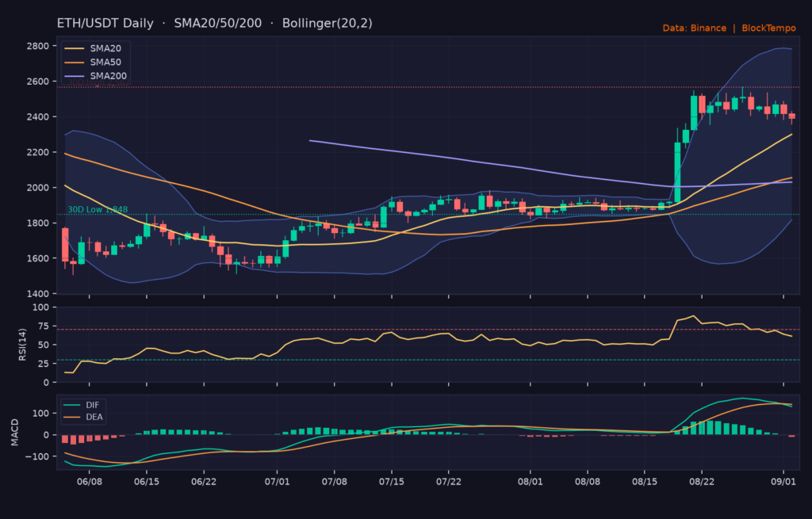The image size is (812, 519).
Task: Click the 100 tick on MACD axis
Action: [41, 413]
